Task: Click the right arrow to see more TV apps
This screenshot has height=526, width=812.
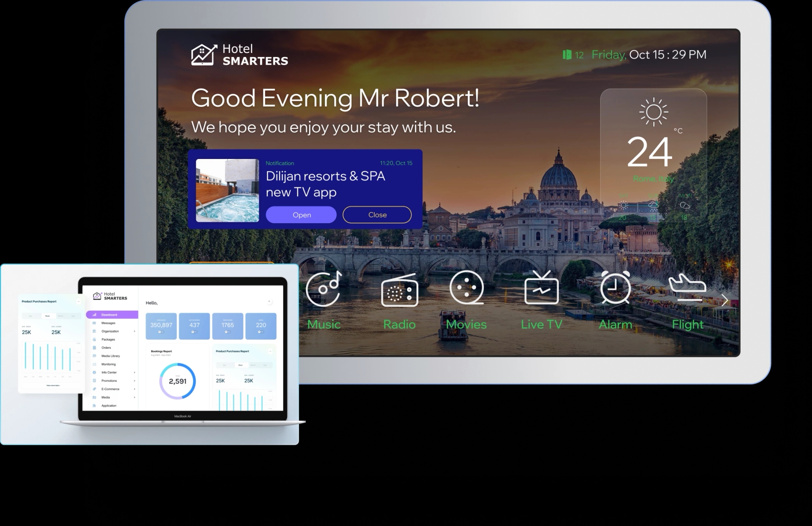Action: coord(724,300)
